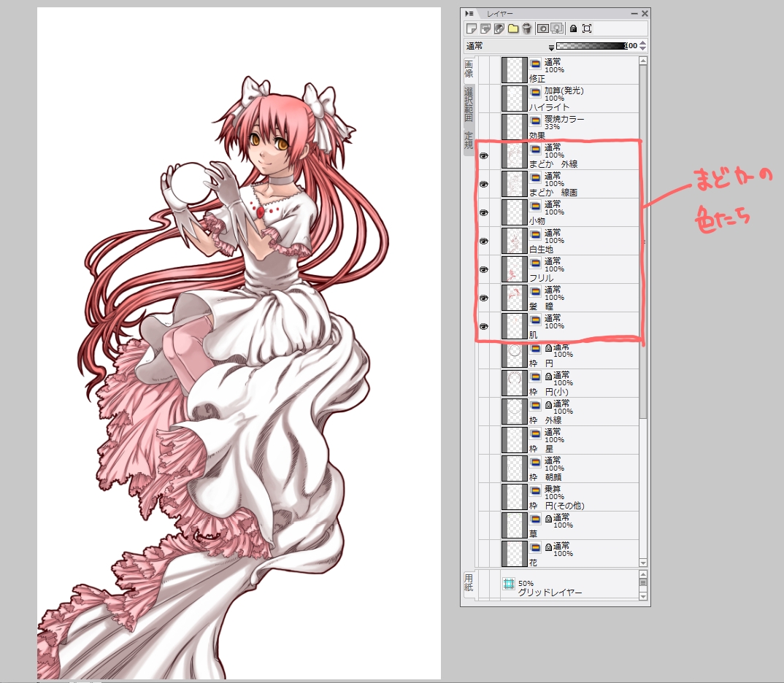Image resolution: width=784 pixels, height=683 pixels.
Task: Click the layer mask icon
Action: point(542,28)
